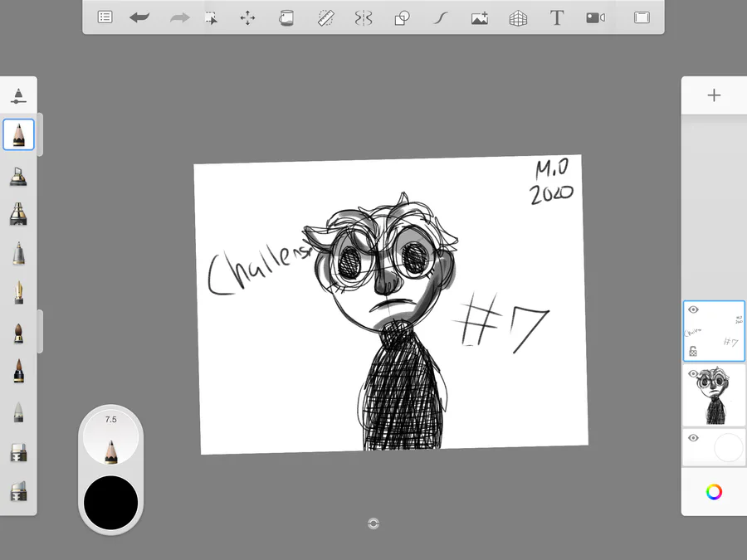This screenshot has height=560, width=747.
Task: Import an image with the picture icon
Action: click(x=479, y=18)
